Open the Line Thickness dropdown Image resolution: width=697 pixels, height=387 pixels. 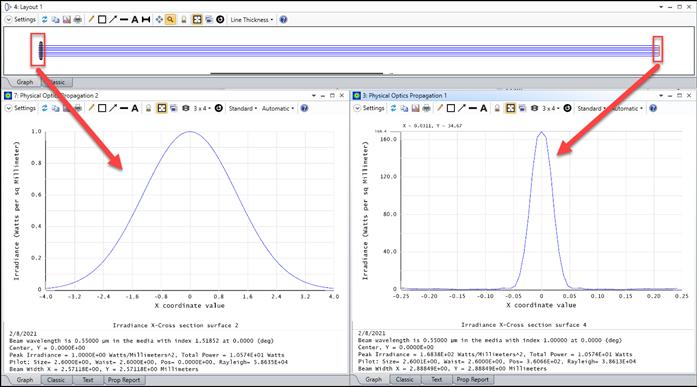tap(252, 20)
